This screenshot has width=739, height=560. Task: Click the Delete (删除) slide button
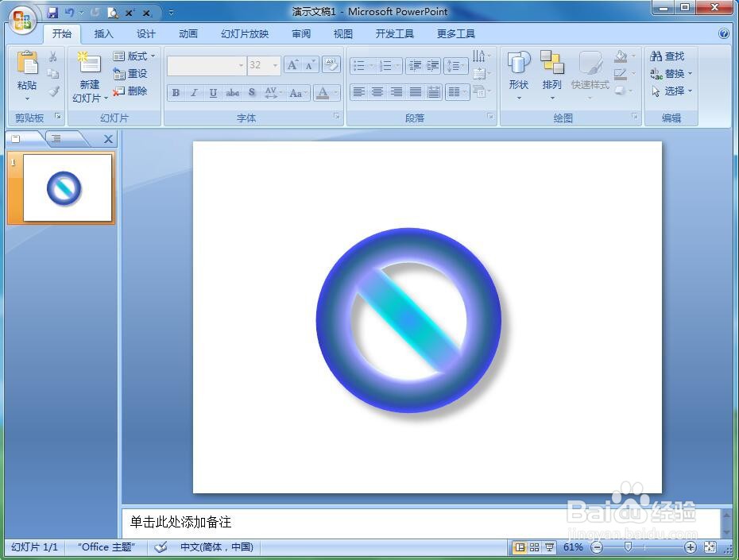(x=130, y=91)
